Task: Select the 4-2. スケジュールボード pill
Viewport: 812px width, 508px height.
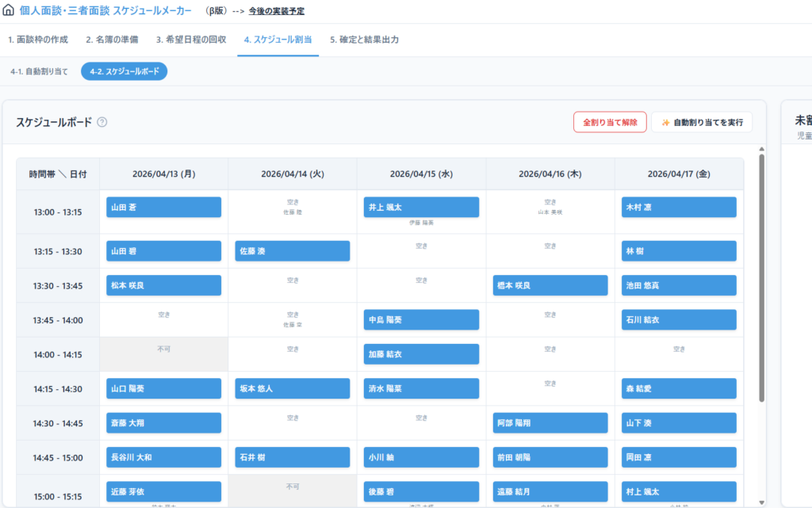Action: pyautogui.click(x=124, y=71)
